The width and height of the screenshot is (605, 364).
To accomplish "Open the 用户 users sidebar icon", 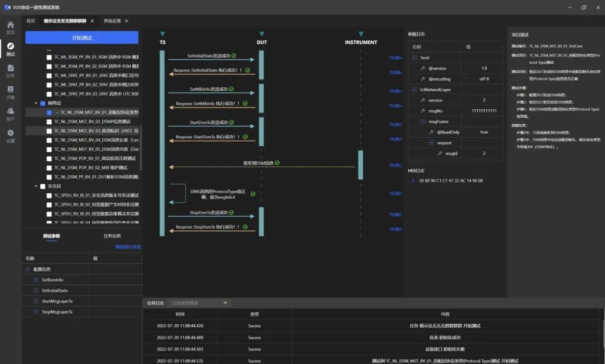I will pyautogui.click(x=10, y=114).
